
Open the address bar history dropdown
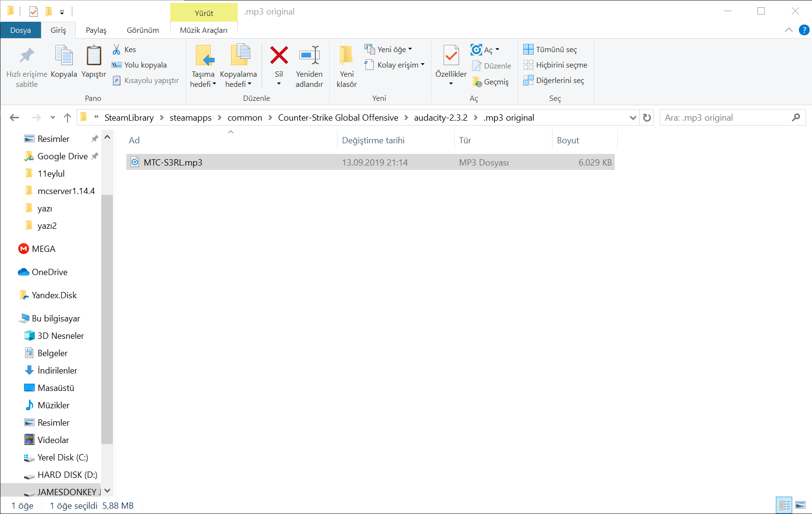[x=633, y=117]
